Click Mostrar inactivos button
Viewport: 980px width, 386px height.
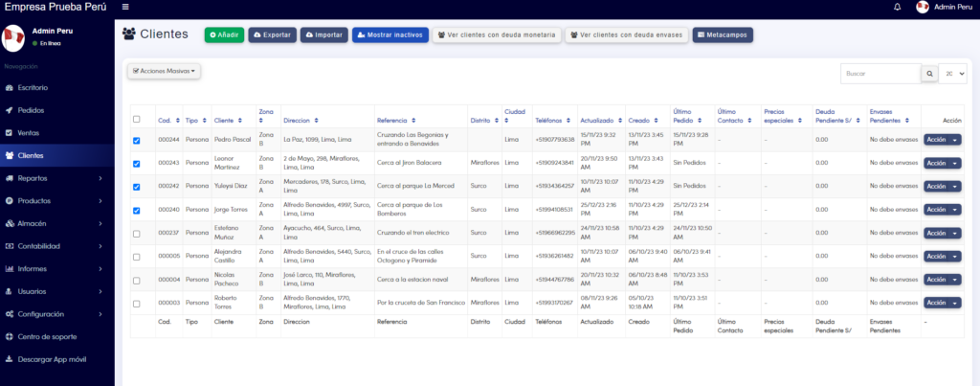click(x=390, y=35)
